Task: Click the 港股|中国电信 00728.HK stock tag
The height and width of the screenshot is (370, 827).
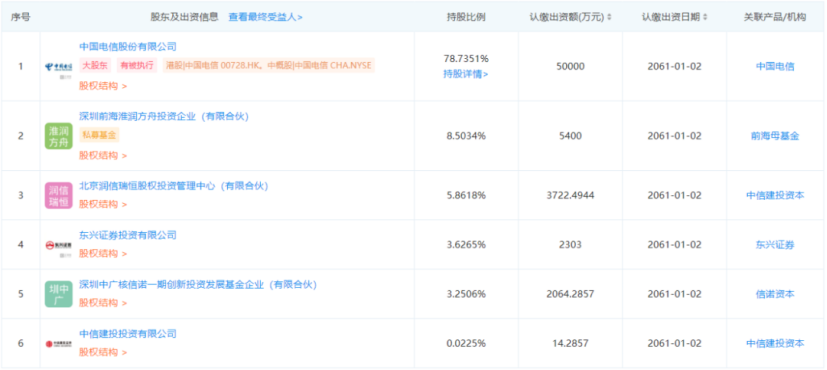Action: point(268,65)
